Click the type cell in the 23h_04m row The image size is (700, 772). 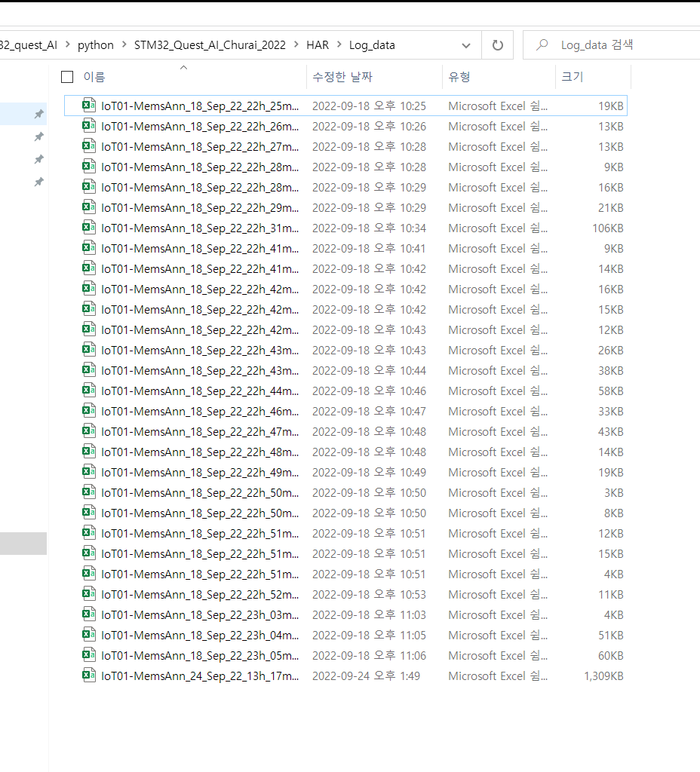pos(498,635)
